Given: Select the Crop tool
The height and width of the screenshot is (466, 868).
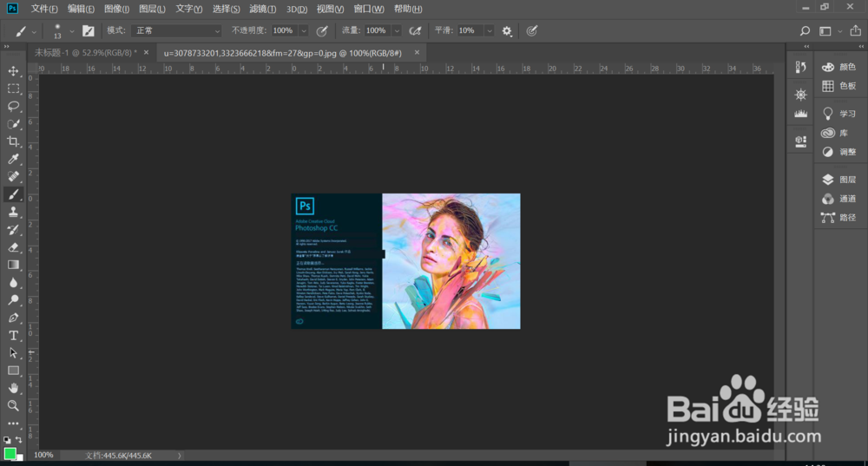Looking at the screenshot, I should [13, 141].
